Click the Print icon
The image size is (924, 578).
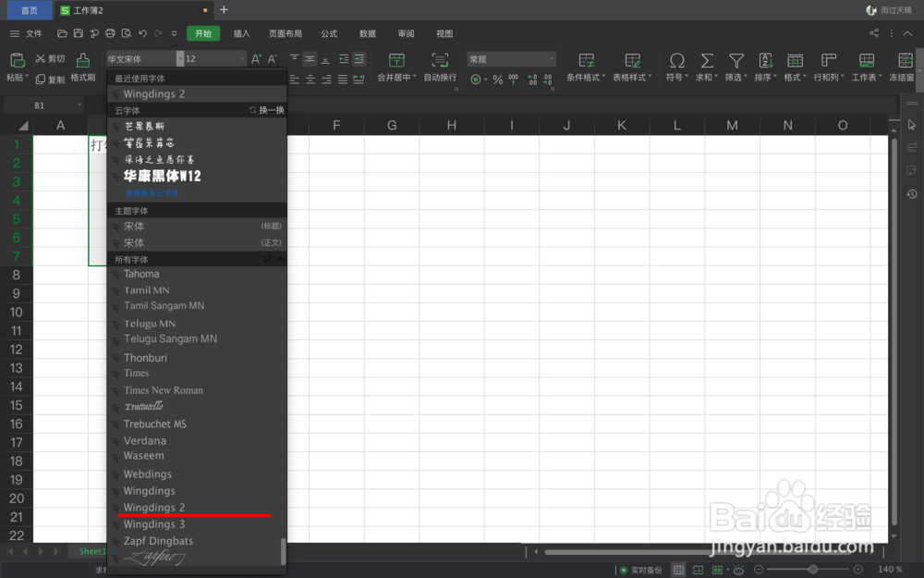[110, 33]
